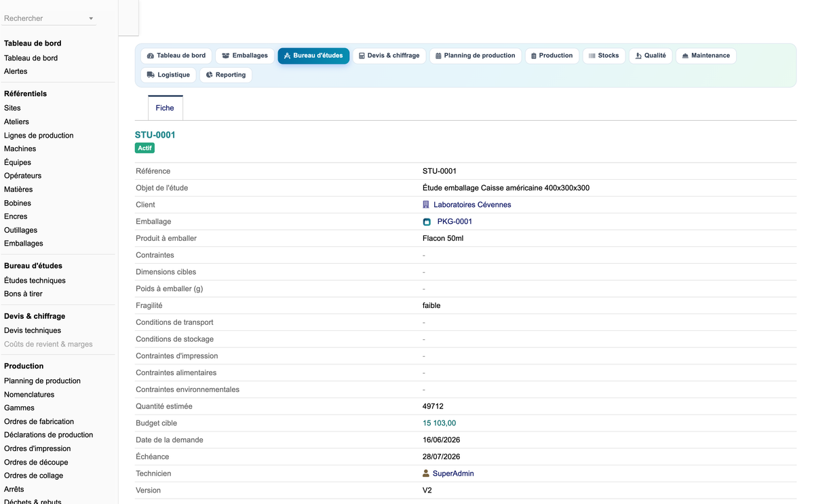Open Encres in the sidebar
Screen dimensions: 814x504
(x=16, y=216)
